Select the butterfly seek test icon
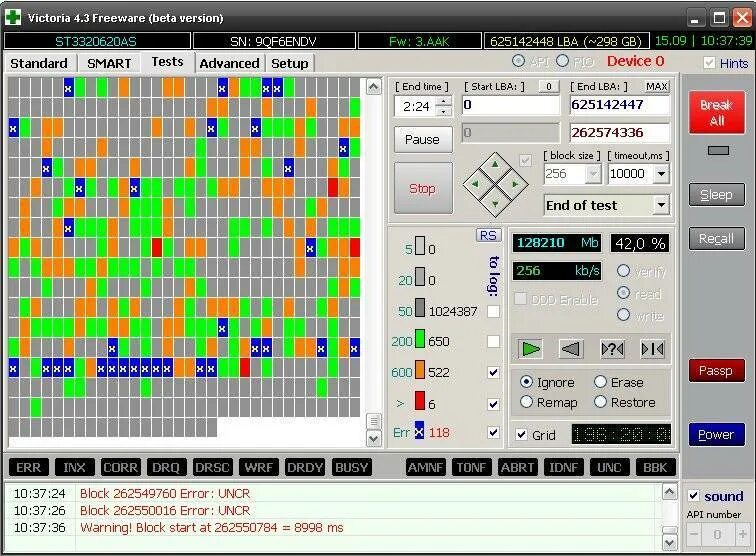Screen dimensions: 756x556 652,349
